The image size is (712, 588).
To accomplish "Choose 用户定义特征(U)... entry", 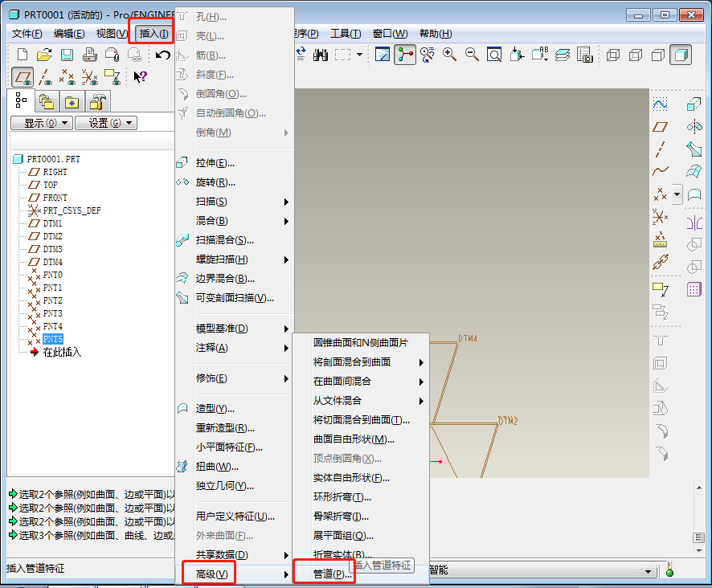I will click(x=235, y=517).
